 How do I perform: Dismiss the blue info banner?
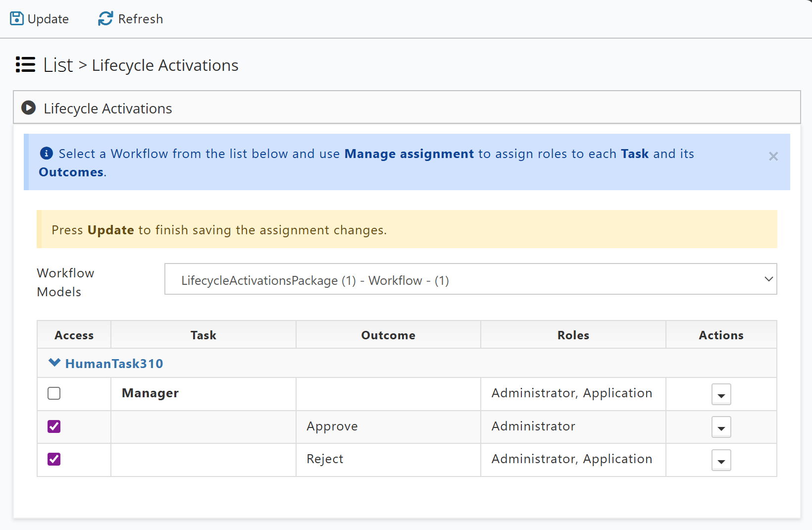point(773,157)
